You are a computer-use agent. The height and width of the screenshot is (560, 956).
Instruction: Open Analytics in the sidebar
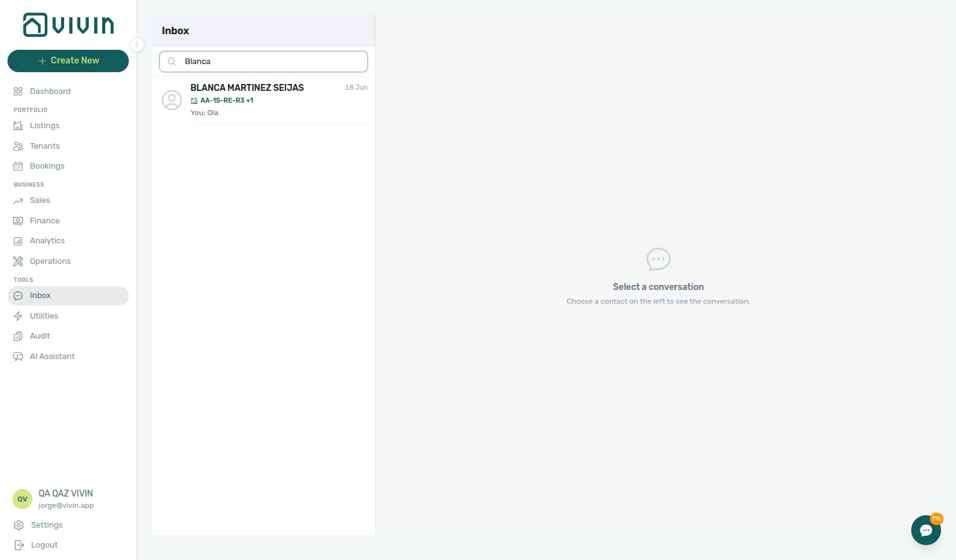[68, 241]
